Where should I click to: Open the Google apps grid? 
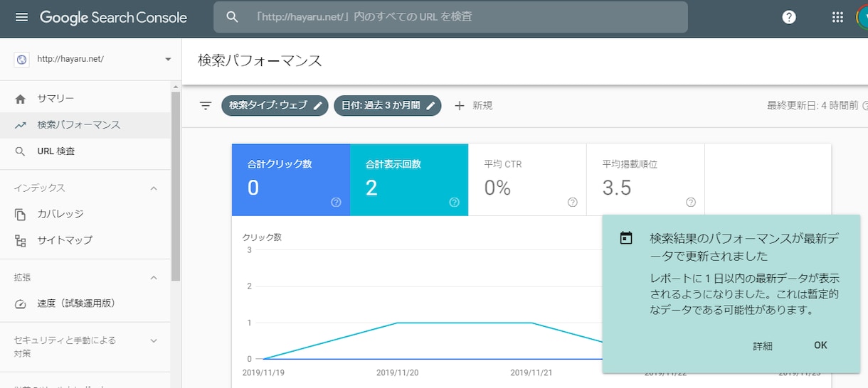point(837,17)
